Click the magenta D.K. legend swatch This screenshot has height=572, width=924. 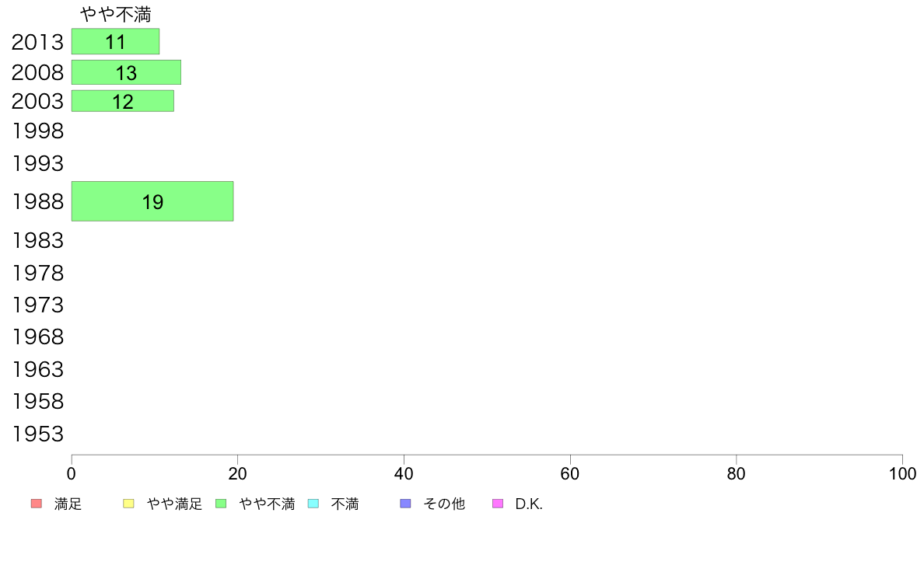498,504
